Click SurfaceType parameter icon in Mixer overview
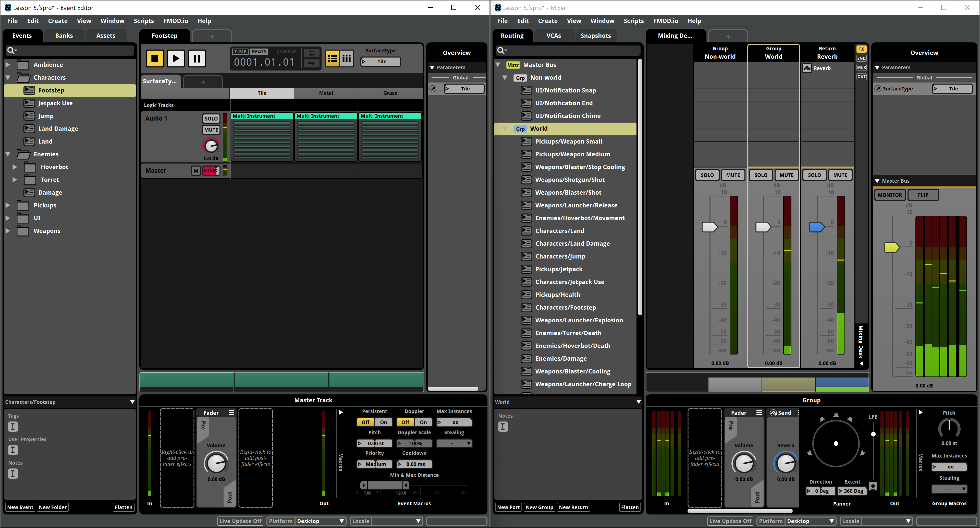This screenshot has height=528, width=980. pos(878,89)
